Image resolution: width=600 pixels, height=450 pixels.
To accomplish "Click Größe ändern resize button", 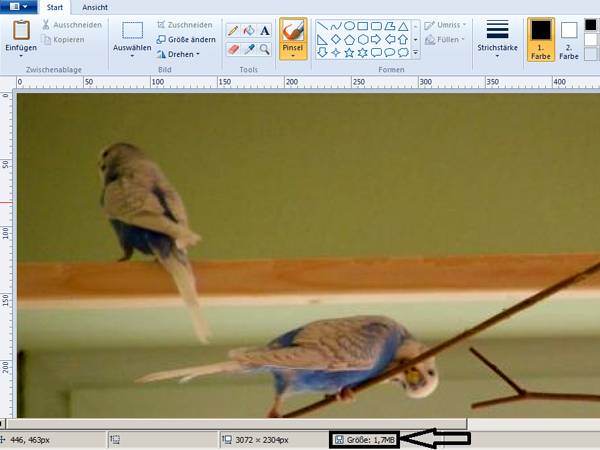I will [x=186, y=39].
